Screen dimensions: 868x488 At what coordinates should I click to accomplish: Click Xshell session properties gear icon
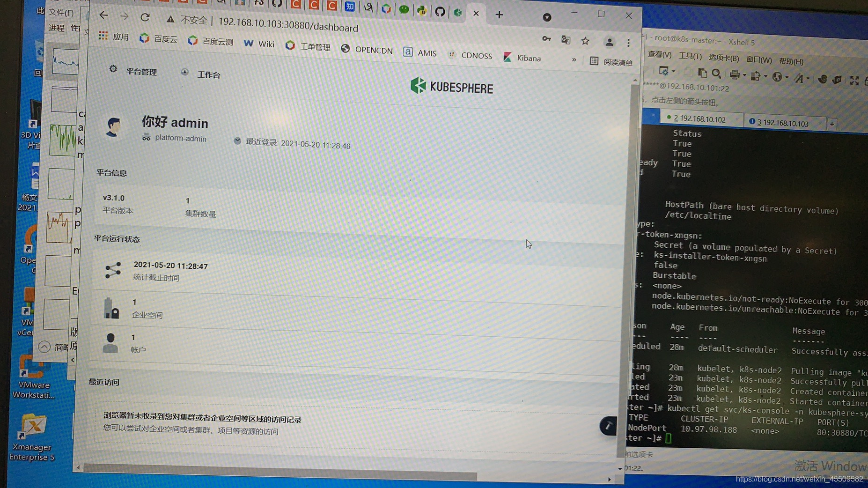pos(663,71)
